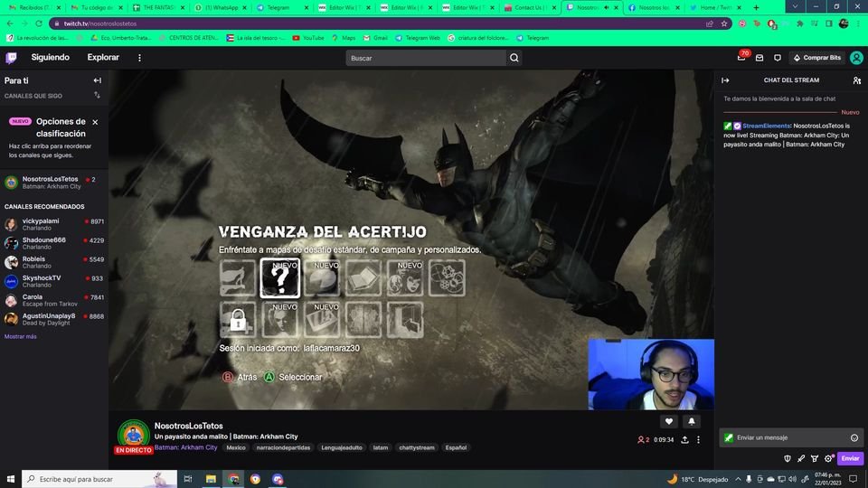The image size is (868, 488).
Task: Click the Mexico tag
Action: tap(236, 447)
